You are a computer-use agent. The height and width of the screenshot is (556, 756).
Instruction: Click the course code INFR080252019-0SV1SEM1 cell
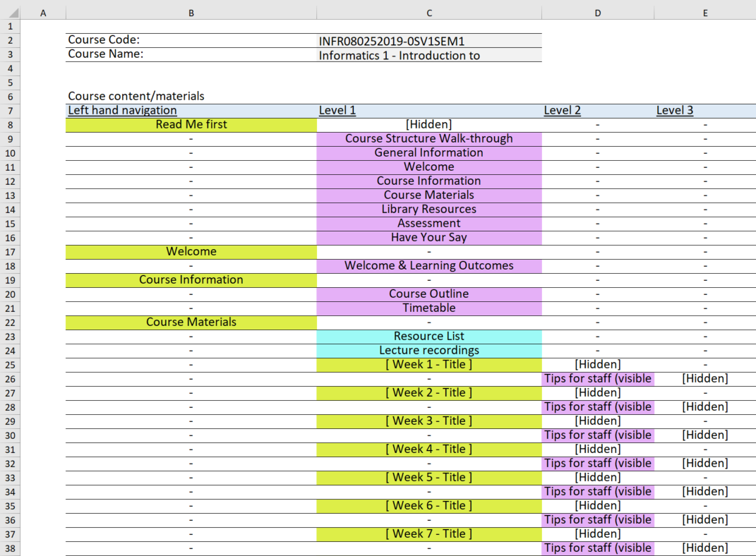(428, 40)
